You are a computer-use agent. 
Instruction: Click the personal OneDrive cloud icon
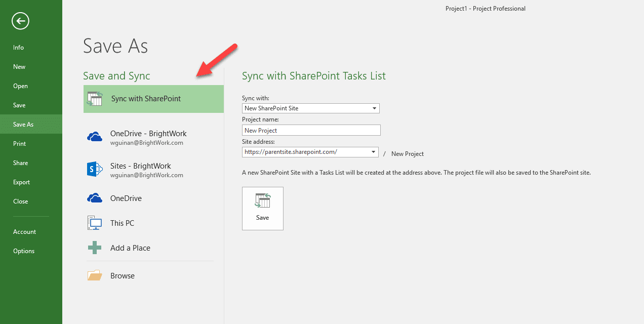coord(95,198)
